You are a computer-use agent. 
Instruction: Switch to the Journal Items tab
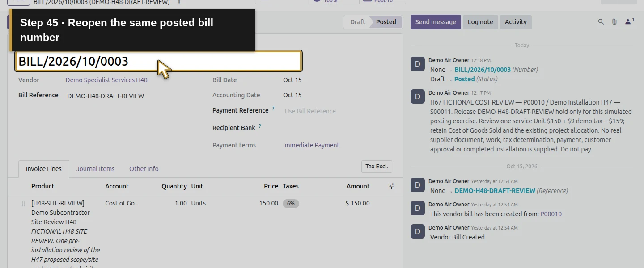click(x=95, y=169)
